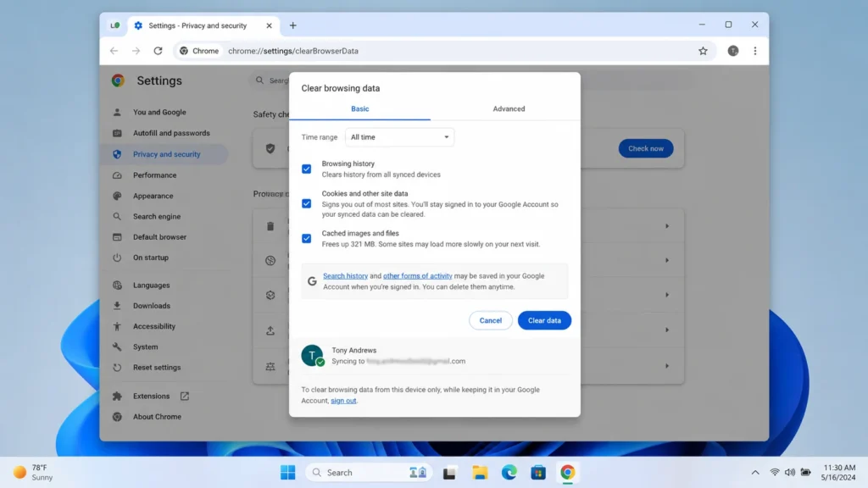The image size is (868, 488).
Task: Open Microsoft Edge from the taskbar
Action: pyautogui.click(x=509, y=473)
